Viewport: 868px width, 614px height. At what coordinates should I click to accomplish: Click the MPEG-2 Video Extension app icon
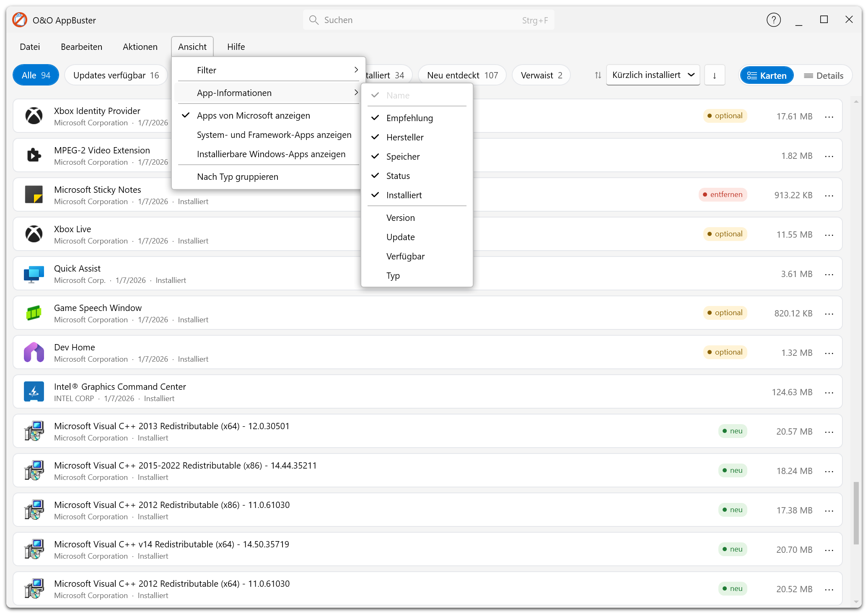tap(34, 155)
